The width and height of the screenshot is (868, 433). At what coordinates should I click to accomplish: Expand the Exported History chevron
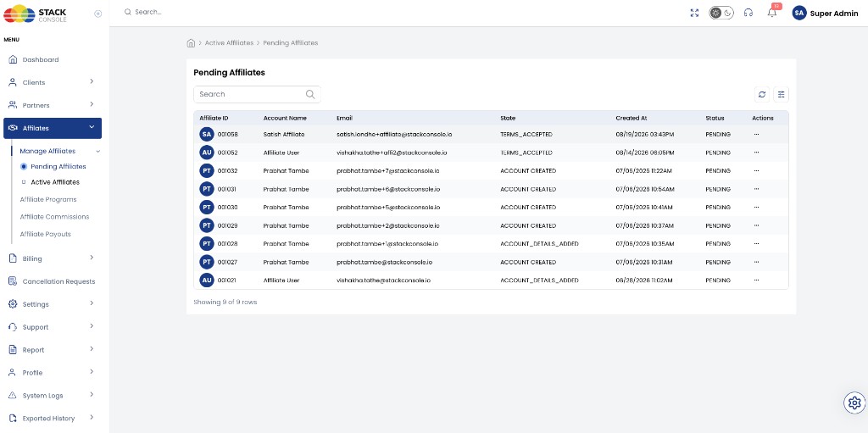[92, 417]
